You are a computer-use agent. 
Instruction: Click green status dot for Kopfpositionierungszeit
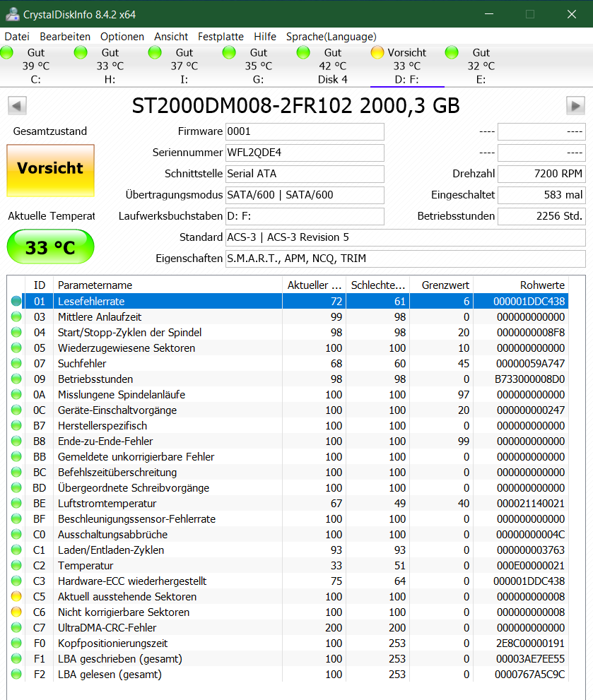[16, 643]
